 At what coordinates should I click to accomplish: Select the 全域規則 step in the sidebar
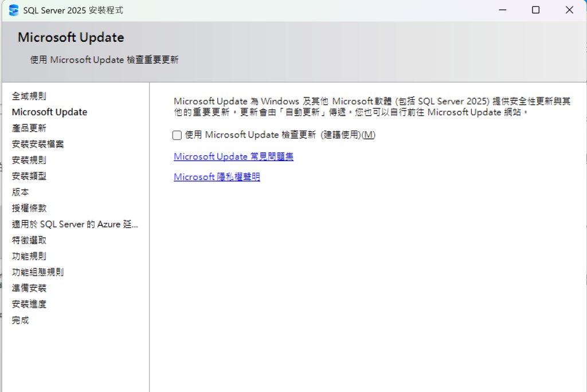point(29,96)
